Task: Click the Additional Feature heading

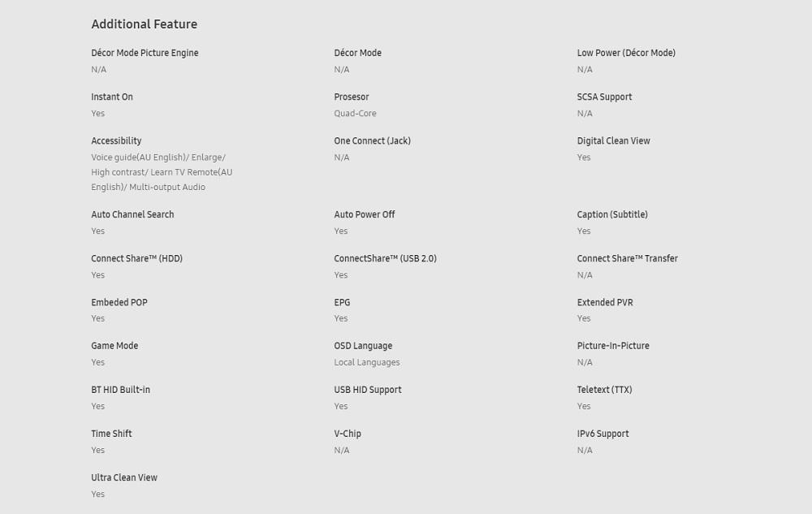Action: [144, 24]
